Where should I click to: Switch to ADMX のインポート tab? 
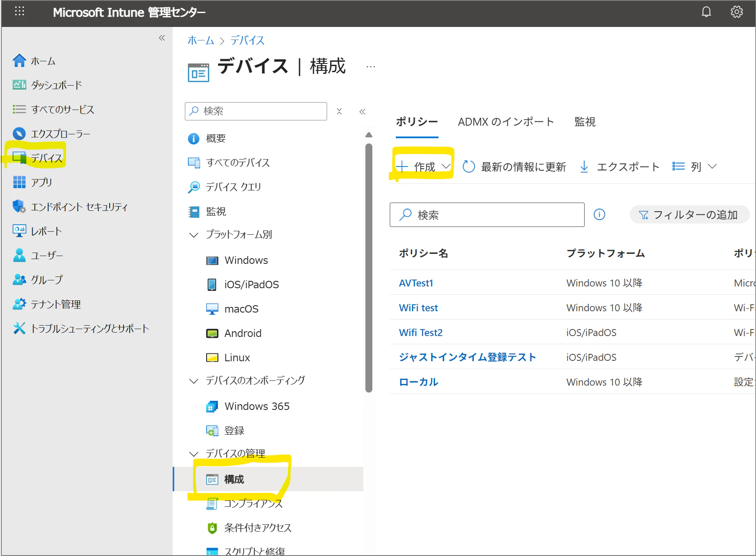pos(506,122)
